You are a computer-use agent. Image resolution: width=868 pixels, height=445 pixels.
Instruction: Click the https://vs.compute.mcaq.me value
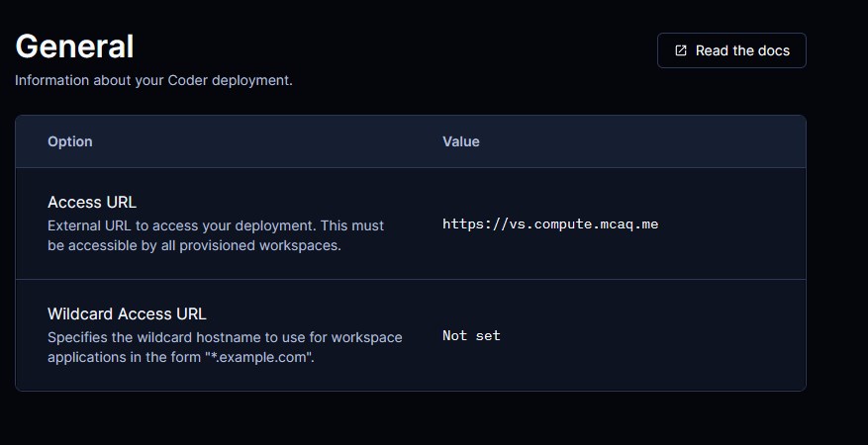pos(550,224)
